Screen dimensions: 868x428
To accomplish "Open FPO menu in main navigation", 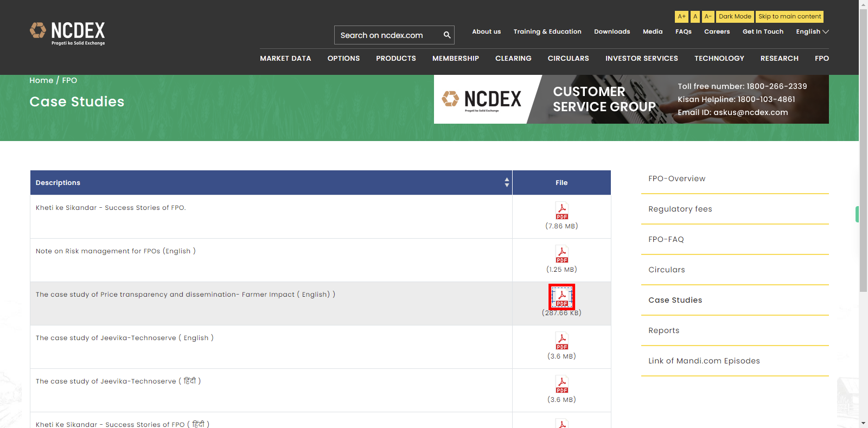I will tap(822, 58).
